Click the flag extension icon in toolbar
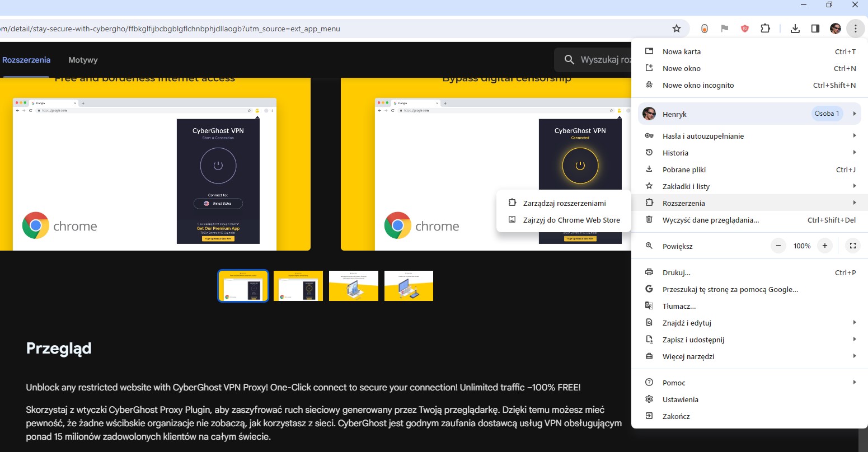 pos(724,29)
